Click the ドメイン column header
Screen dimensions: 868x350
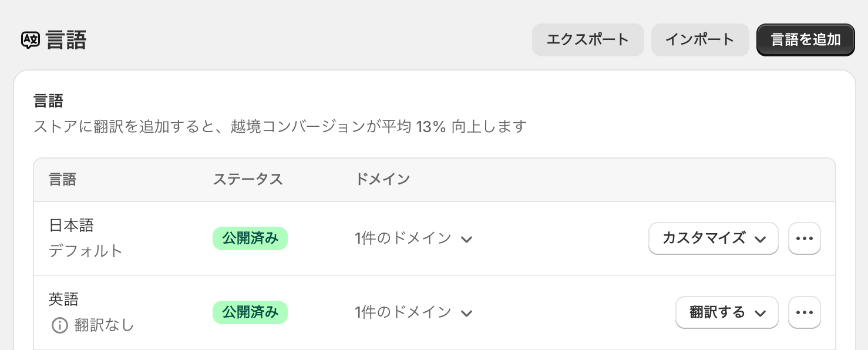(x=382, y=180)
